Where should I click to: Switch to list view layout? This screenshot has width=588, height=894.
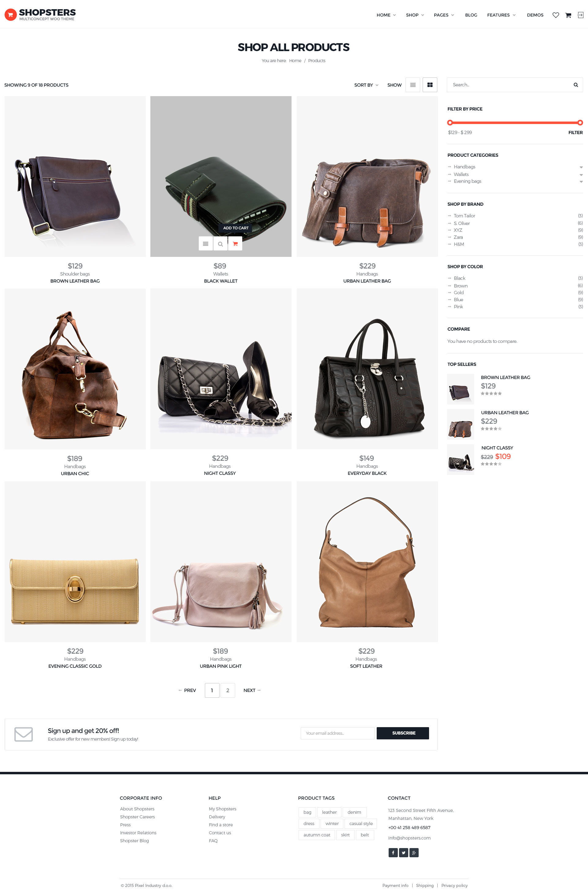pos(413,85)
